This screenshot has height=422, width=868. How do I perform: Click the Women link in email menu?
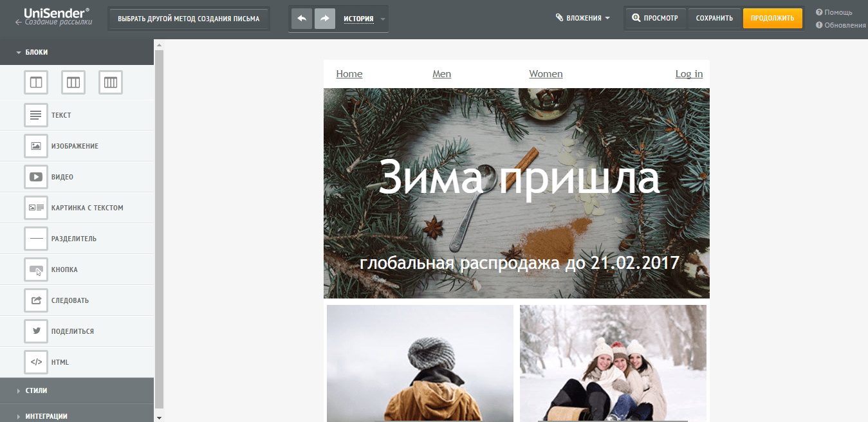tap(546, 74)
